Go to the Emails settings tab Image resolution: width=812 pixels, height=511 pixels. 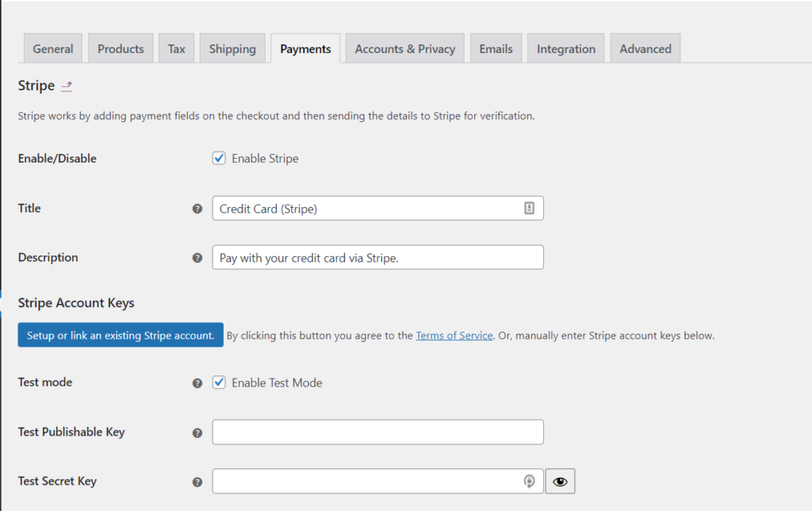point(496,48)
